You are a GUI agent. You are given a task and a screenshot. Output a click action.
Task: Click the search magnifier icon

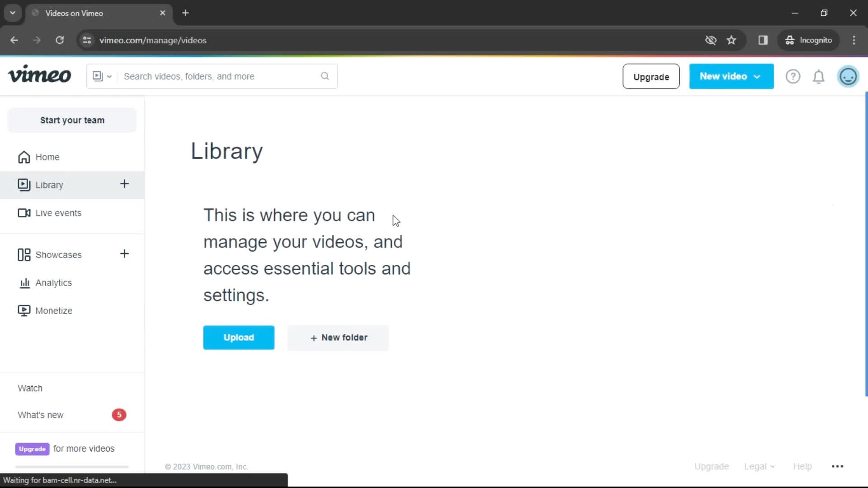(325, 76)
